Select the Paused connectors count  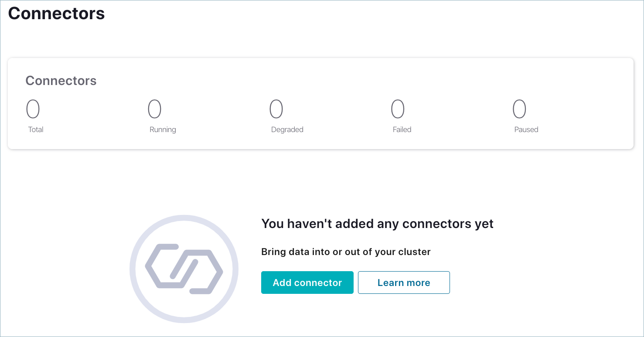coord(519,109)
